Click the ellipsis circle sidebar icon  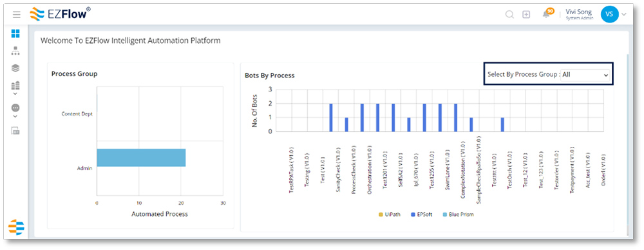[x=15, y=108]
